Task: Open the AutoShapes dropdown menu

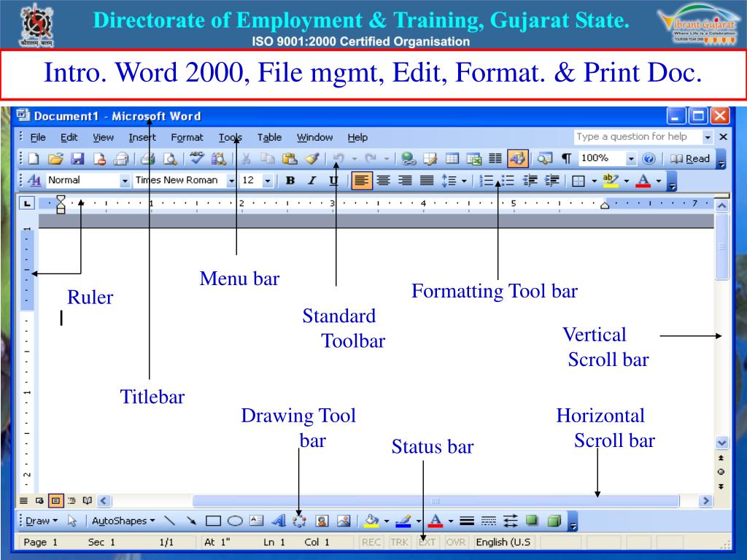Action: [123, 521]
